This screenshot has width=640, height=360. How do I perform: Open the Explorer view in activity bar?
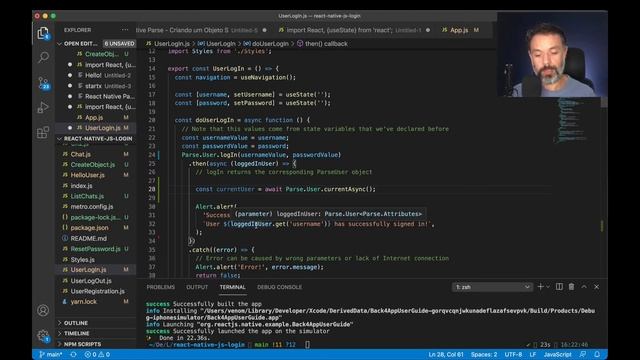click(x=43, y=33)
